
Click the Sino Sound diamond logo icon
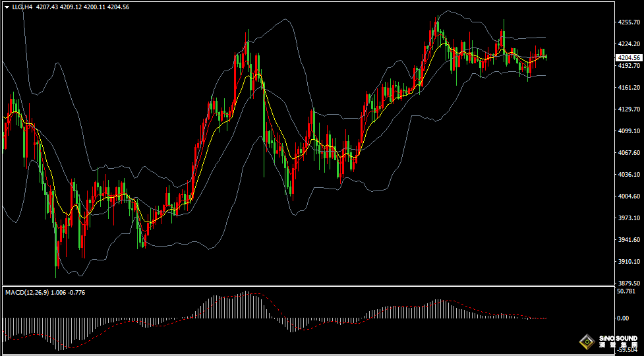point(585,341)
